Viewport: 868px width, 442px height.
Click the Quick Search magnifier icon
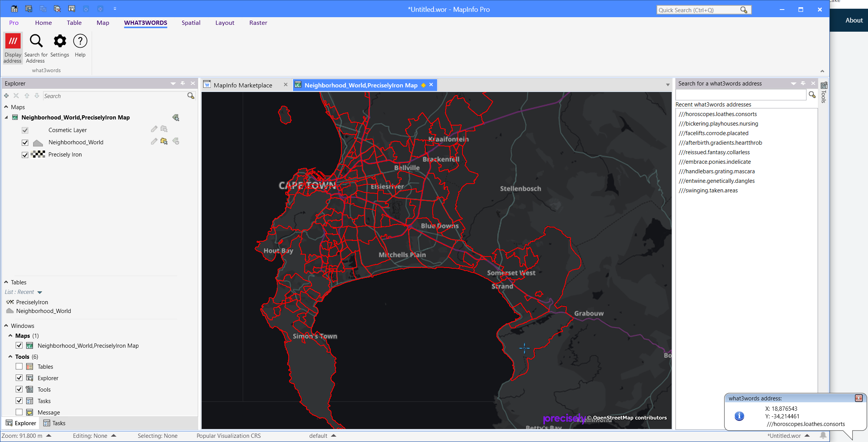pos(744,10)
